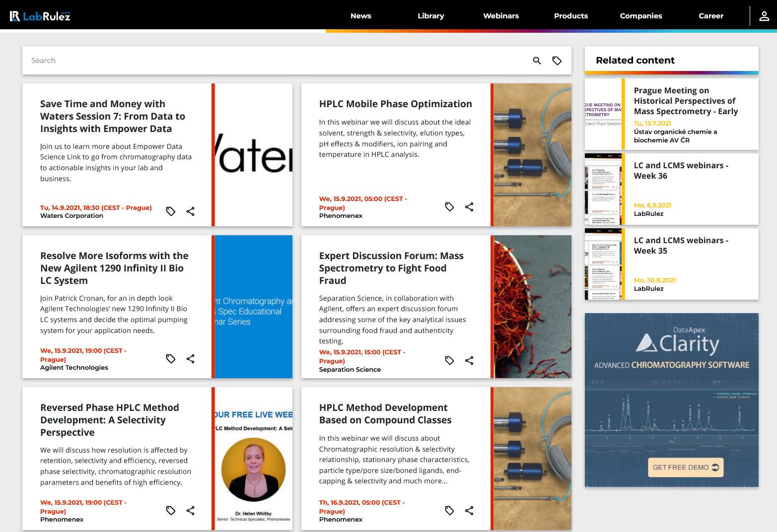This screenshot has height=532, width=777.
Task: Click tag icon on Waters Session 7 card
Action: 171,211
